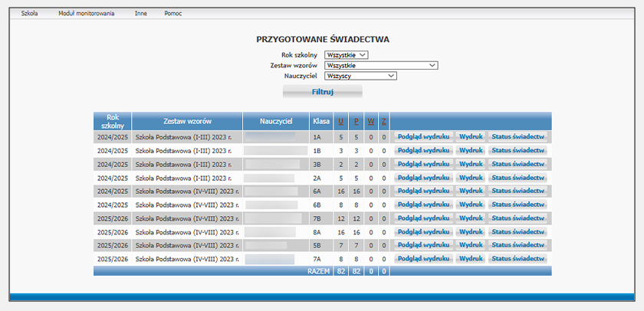This screenshot has width=644, height=311.
Task: Sort by the Z column header
Action: [x=383, y=121]
